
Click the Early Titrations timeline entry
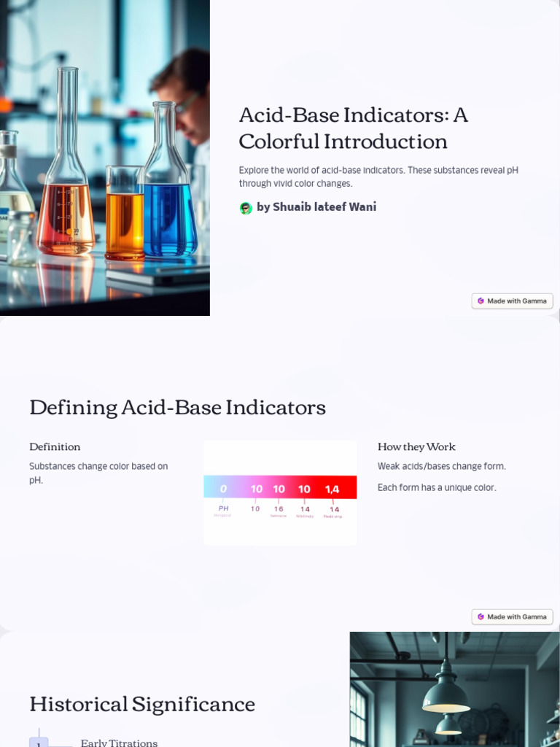[119, 743]
